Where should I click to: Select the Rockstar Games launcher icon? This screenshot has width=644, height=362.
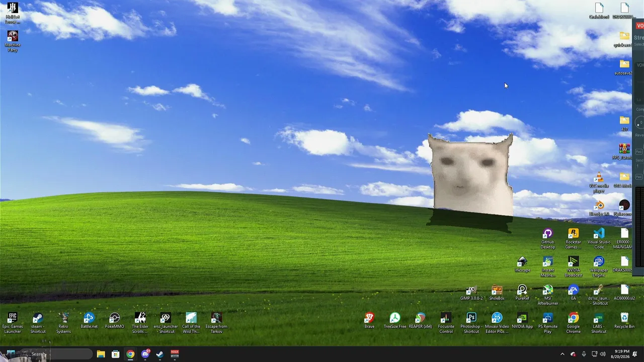click(573, 238)
